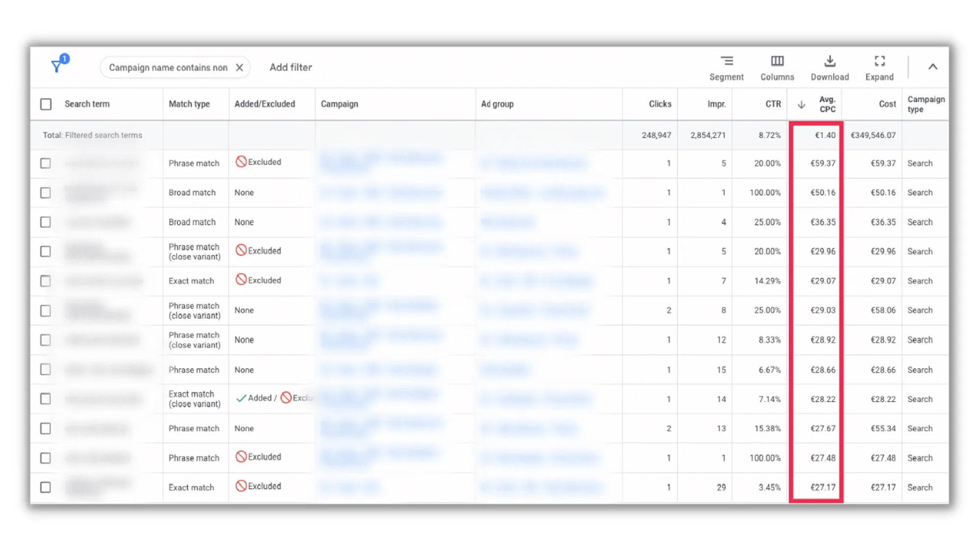
Task: Sort by the Cost column header
Action: click(x=887, y=104)
